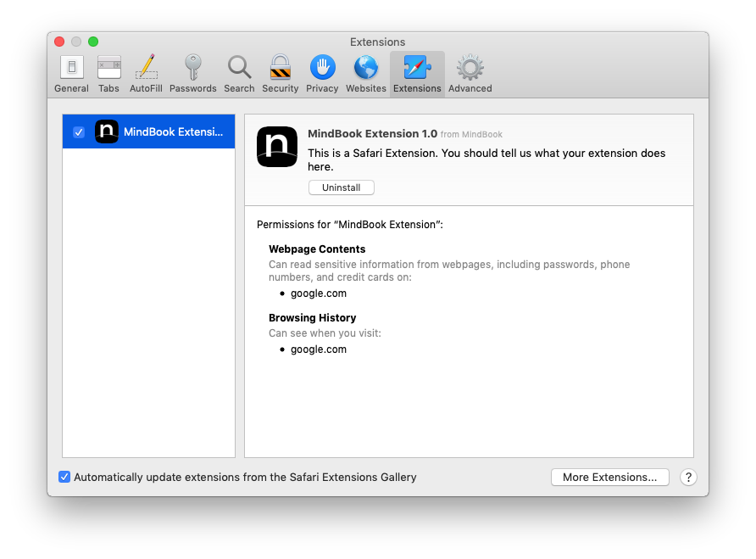
Task: Disable the MindBook Extension checkbox
Action: point(79,131)
